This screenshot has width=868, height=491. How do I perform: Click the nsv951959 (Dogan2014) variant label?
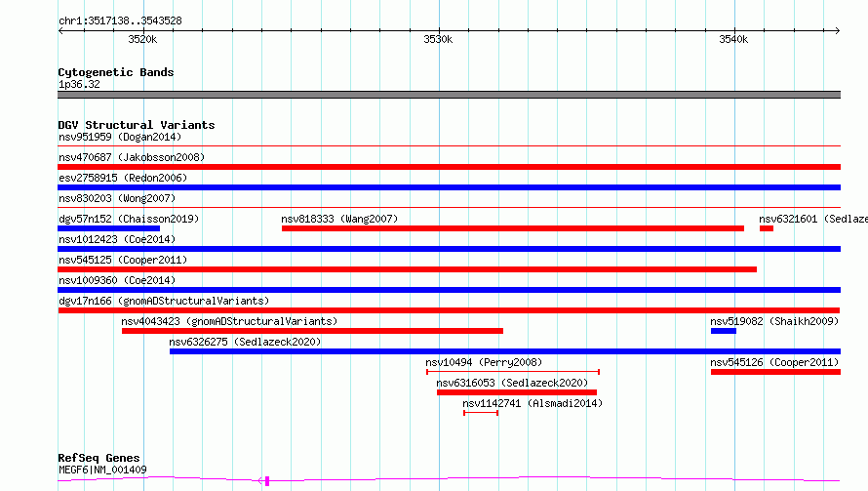coord(120,137)
